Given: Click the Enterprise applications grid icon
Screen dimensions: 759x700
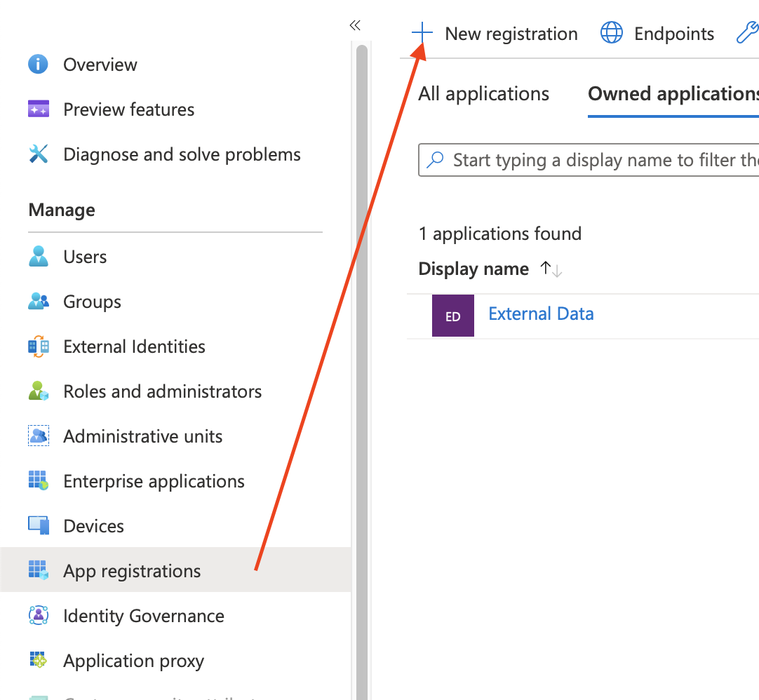Looking at the screenshot, I should tap(38, 481).
